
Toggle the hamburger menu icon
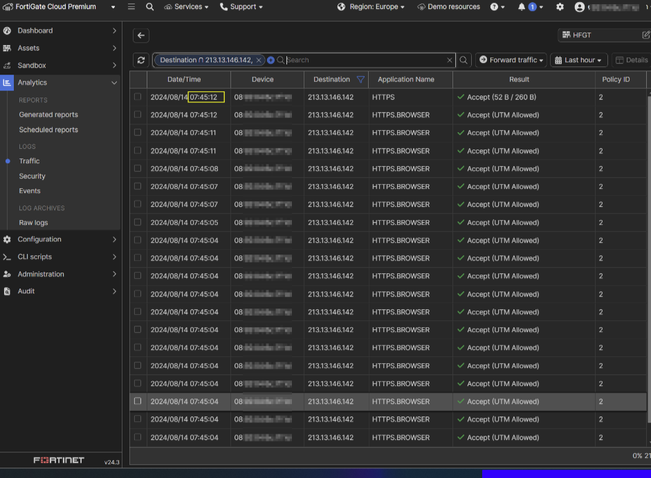(x=131, y=7)
